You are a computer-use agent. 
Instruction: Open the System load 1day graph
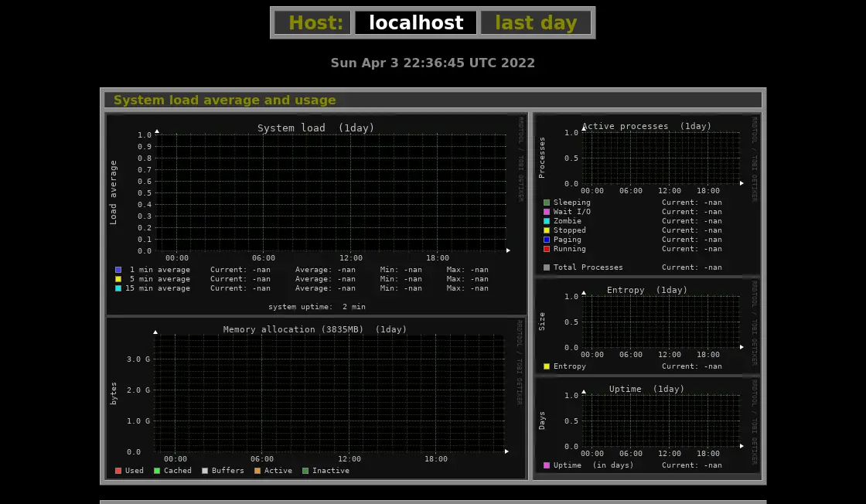coord(316,214)
